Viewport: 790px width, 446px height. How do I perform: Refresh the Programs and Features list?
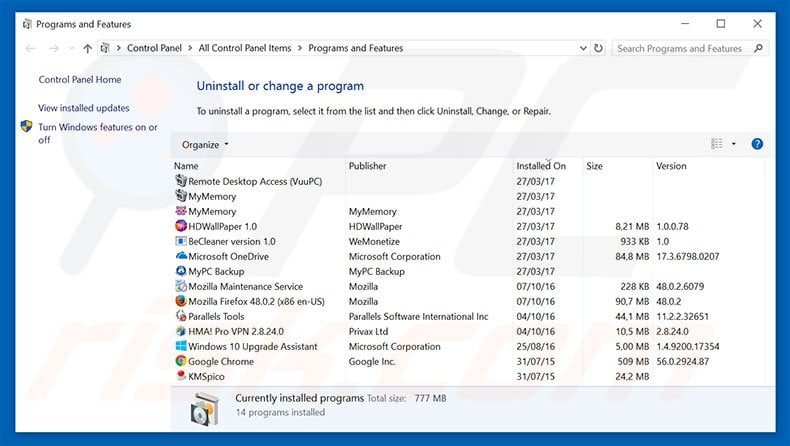(x=598, y=48)
